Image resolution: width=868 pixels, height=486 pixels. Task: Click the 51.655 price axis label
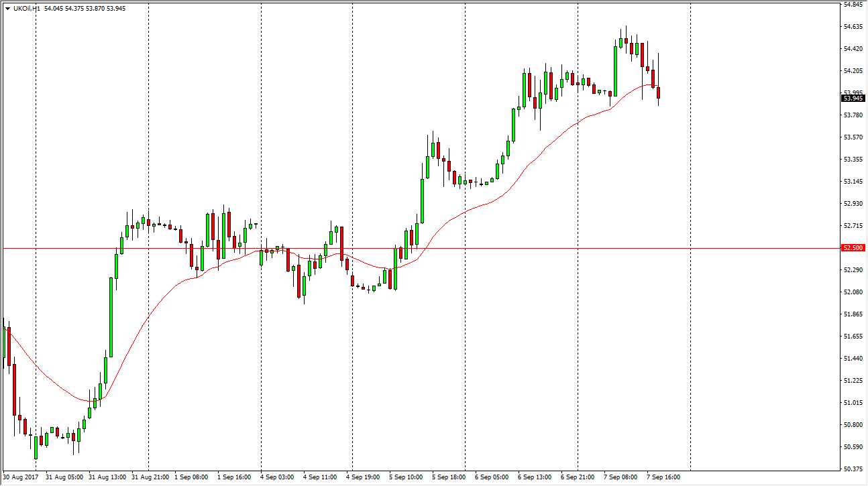pyautogui.click(x=853, y=337)
